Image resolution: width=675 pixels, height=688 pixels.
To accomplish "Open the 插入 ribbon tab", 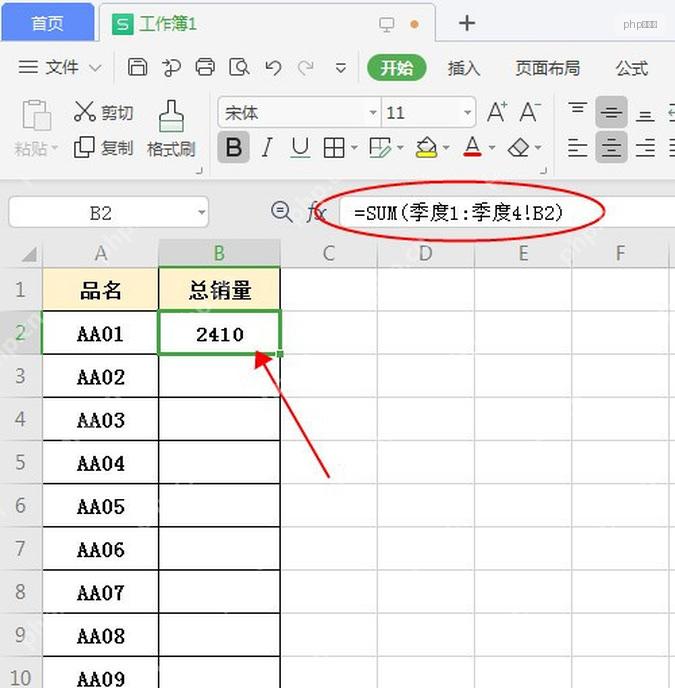I will (463, 68).
